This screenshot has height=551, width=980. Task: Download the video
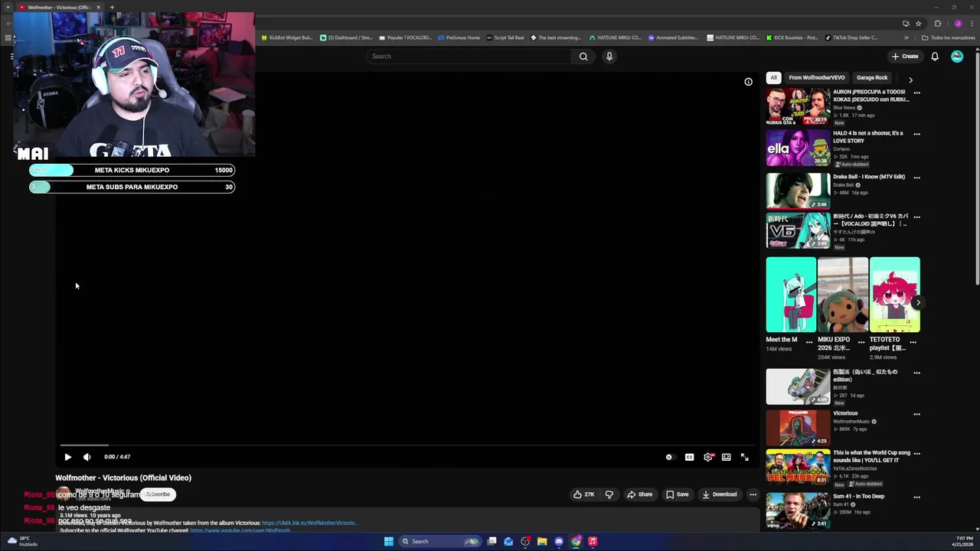[x=720, y=494]
